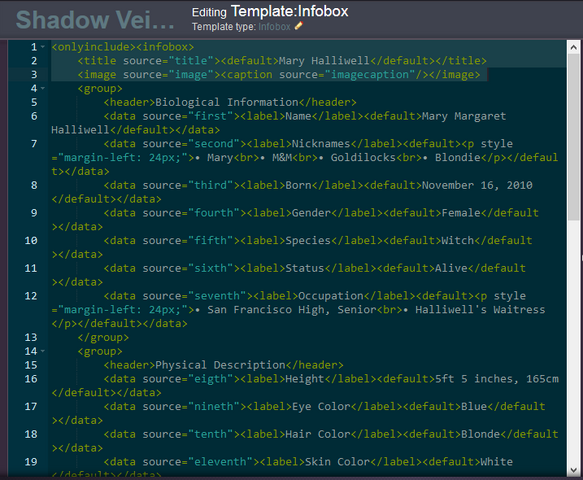Click the 'Template:Infobox' editing title
The width and height of the screenshot is (583, 480).
point(290,12)
